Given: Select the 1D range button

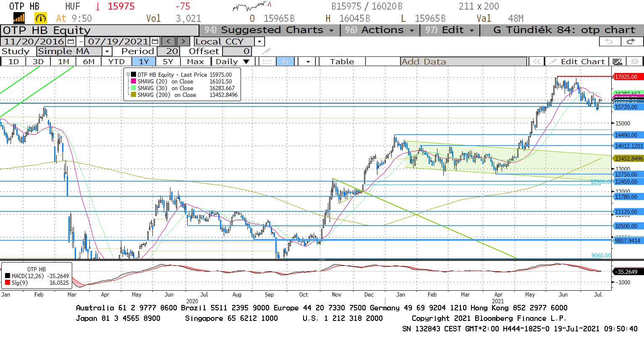Looking at the screenshot, I should pyautogui.click(x=14, y=62).
